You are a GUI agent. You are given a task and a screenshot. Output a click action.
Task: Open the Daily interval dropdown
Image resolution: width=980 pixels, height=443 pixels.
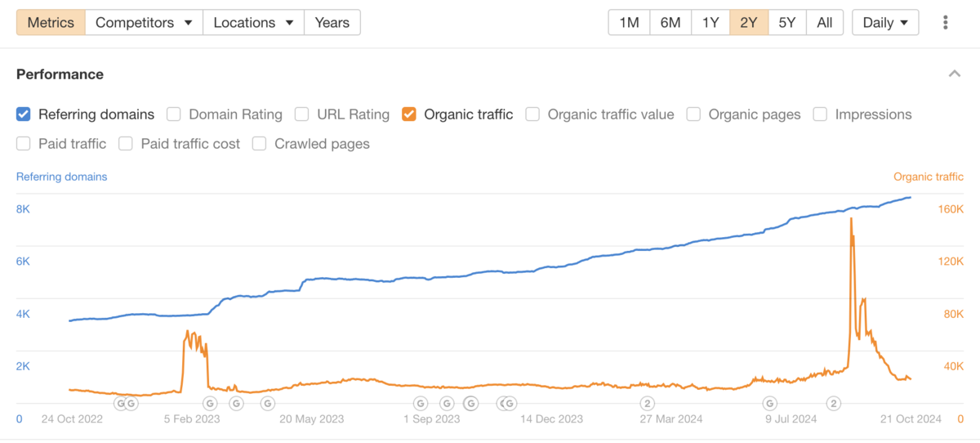pos(885,23)
